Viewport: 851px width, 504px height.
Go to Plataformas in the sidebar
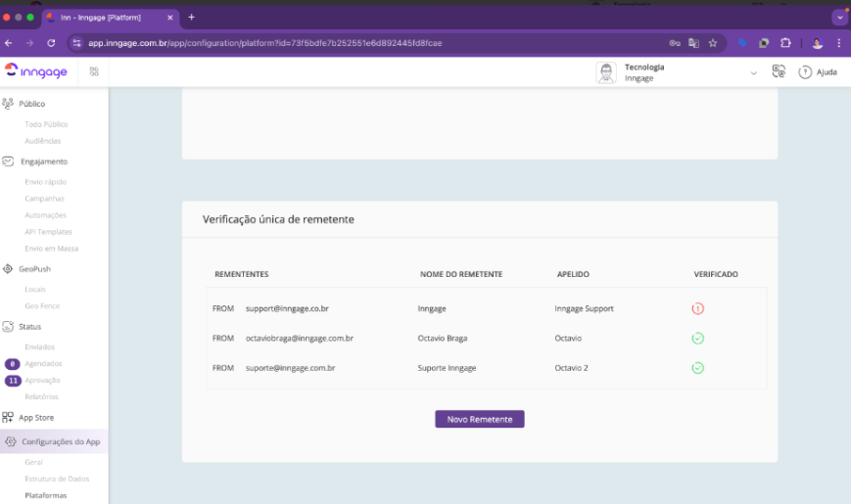(44, 495)
